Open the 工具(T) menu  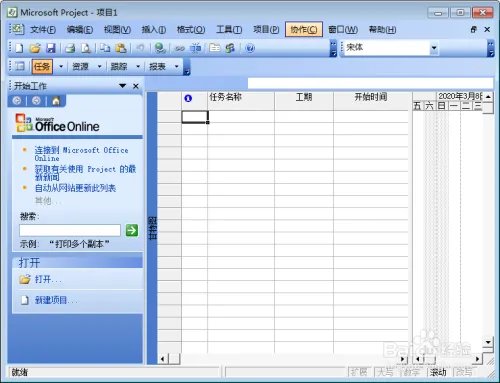(x=229, y=30)
